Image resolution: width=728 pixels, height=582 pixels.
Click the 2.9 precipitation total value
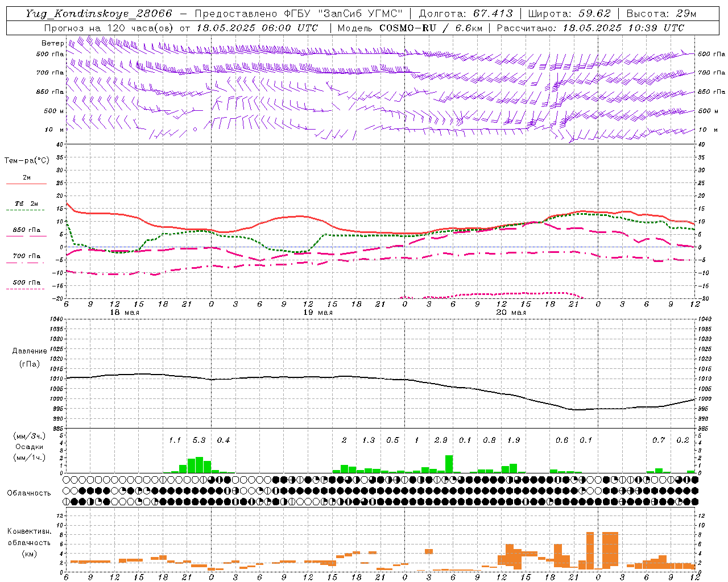441,440
